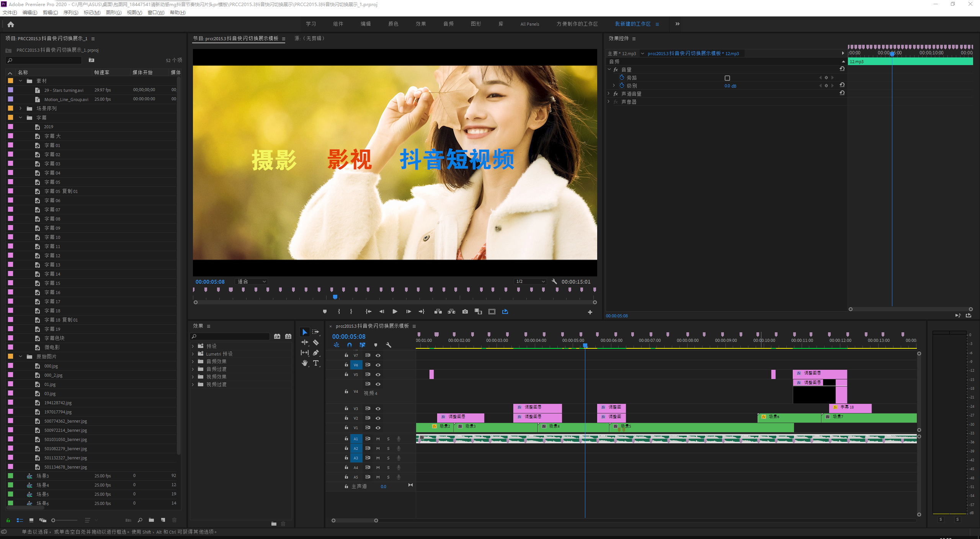The width and height of the screenshot is (980, 539).
Task: Hide track V7 with eye icon
Action: coord(378,355)
